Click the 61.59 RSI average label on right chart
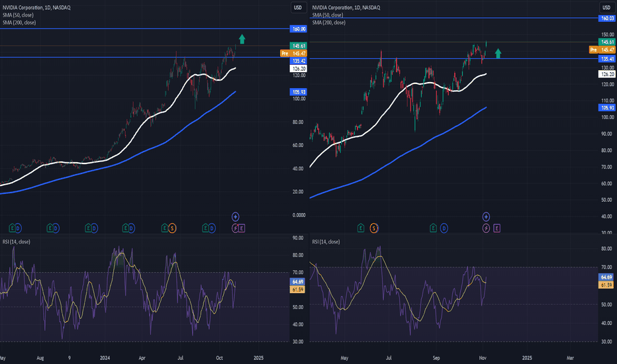 click(x=606, y=285)
